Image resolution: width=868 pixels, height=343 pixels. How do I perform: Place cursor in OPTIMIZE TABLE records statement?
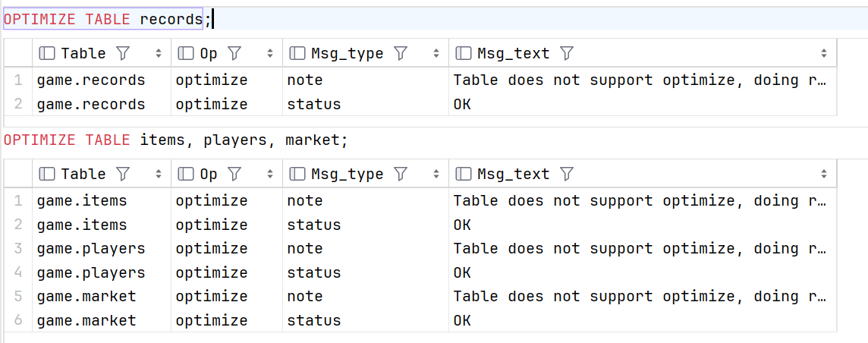(x=106, y=20)
